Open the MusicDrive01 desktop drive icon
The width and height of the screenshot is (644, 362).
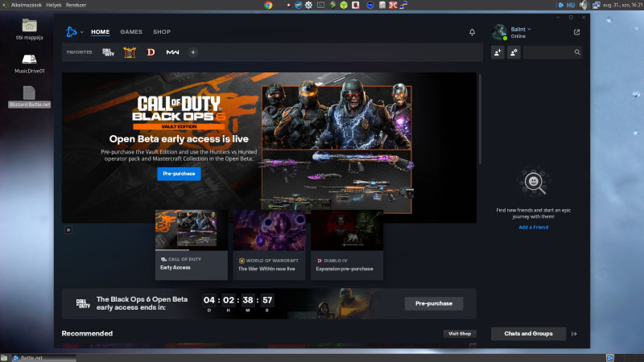[x=29, y=64]
